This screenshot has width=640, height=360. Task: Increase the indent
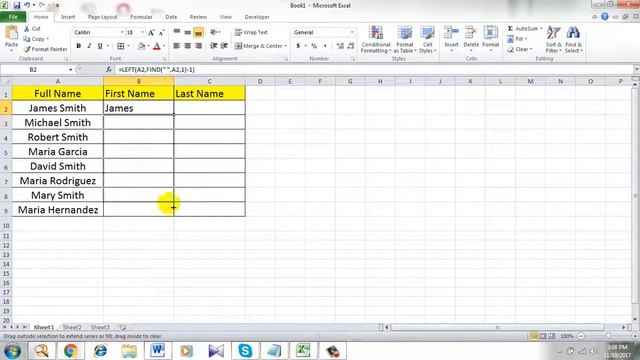[x=224, y=46]
